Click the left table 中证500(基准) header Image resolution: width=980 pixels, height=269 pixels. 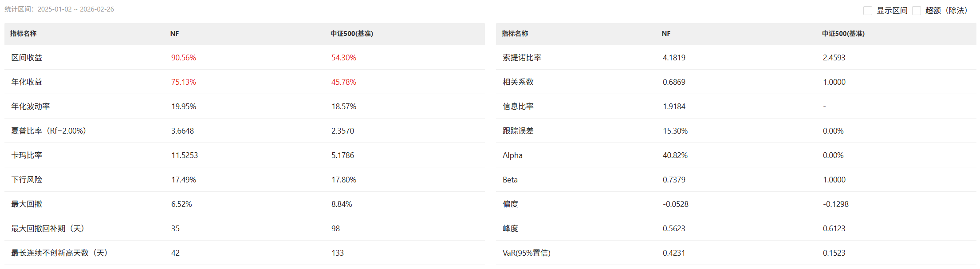coord(351,34)
